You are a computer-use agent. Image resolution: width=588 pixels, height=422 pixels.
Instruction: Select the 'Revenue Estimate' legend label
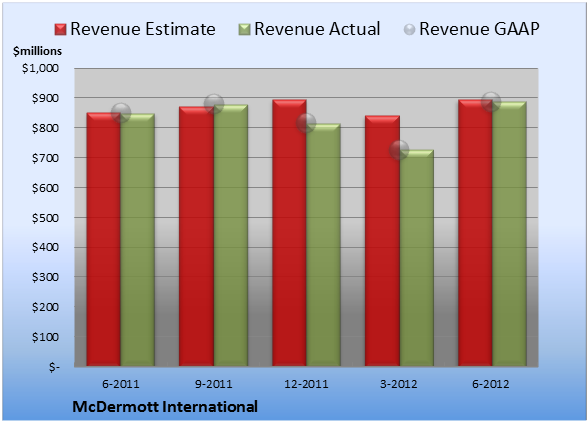[x=143, y=29]
